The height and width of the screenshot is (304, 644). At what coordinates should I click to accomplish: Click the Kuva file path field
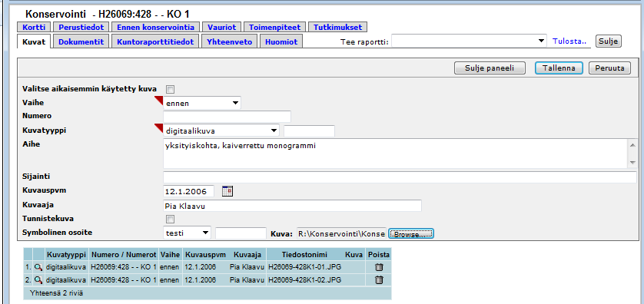pos(341,233)
